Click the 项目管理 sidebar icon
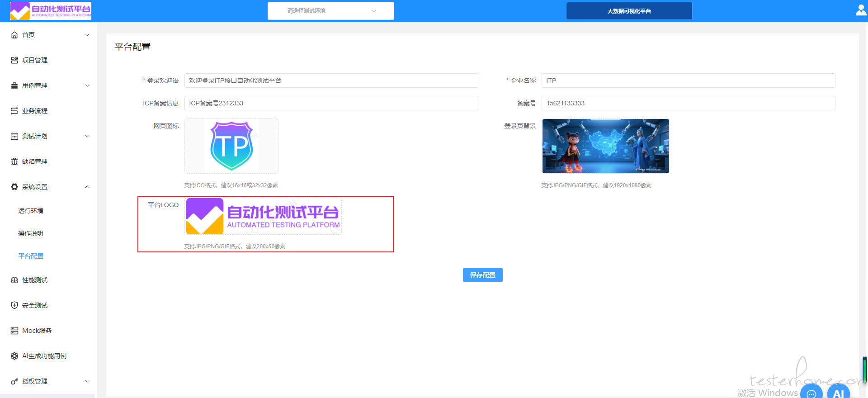 14,60
